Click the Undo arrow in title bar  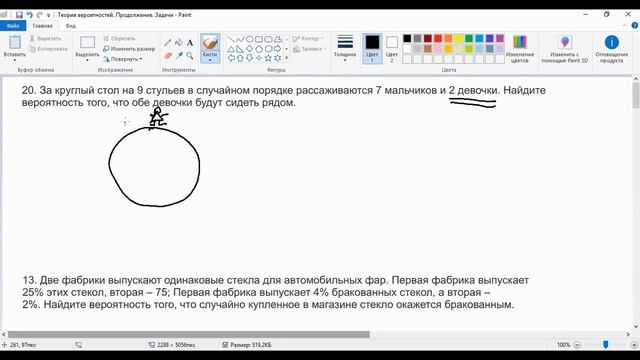click(x=29, y=15)
